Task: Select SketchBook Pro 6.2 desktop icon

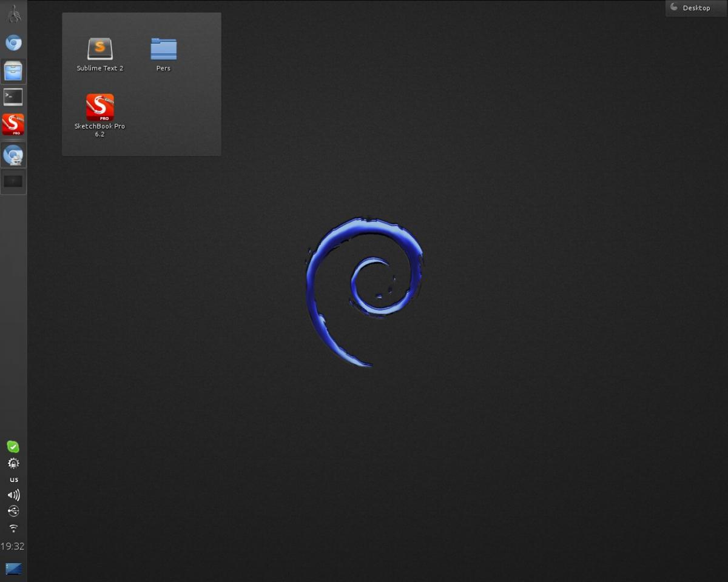Action: click(100, 107)
